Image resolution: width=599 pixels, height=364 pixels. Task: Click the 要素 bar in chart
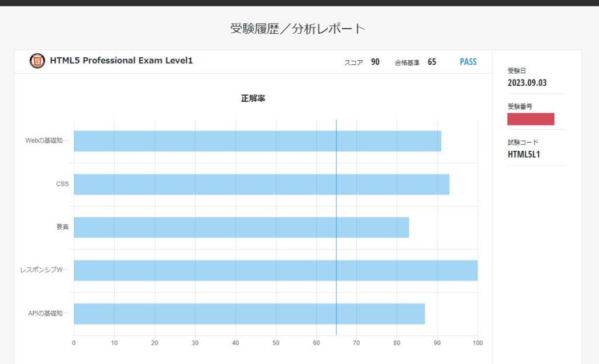[242, 227]
